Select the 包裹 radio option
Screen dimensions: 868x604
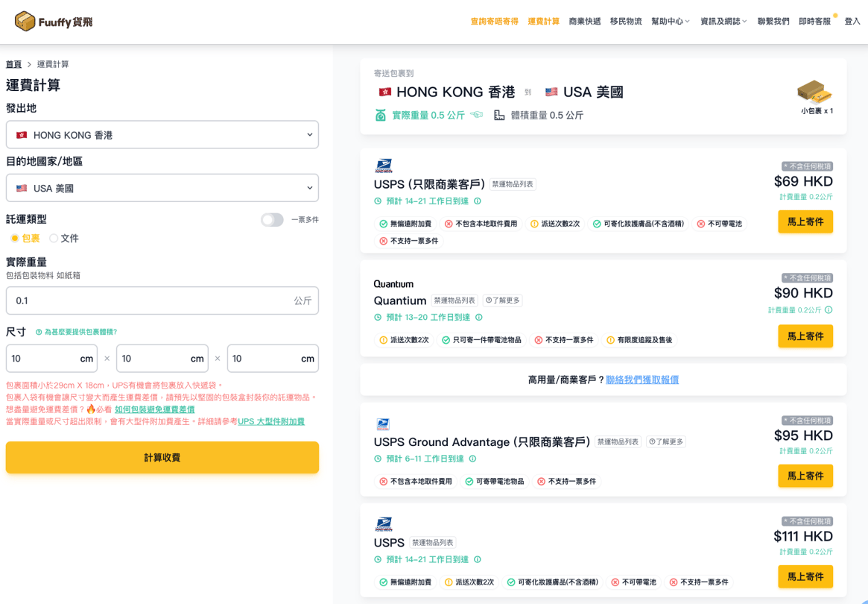tap(15, 239)
